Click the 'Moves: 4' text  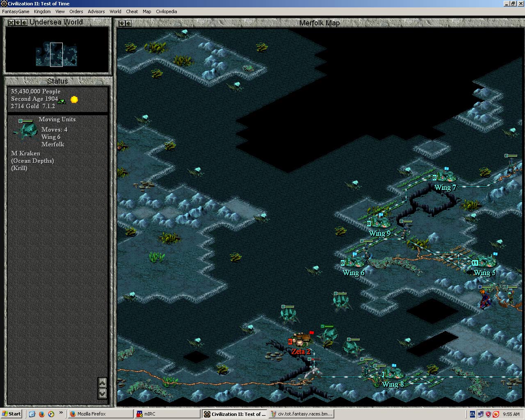54,130
